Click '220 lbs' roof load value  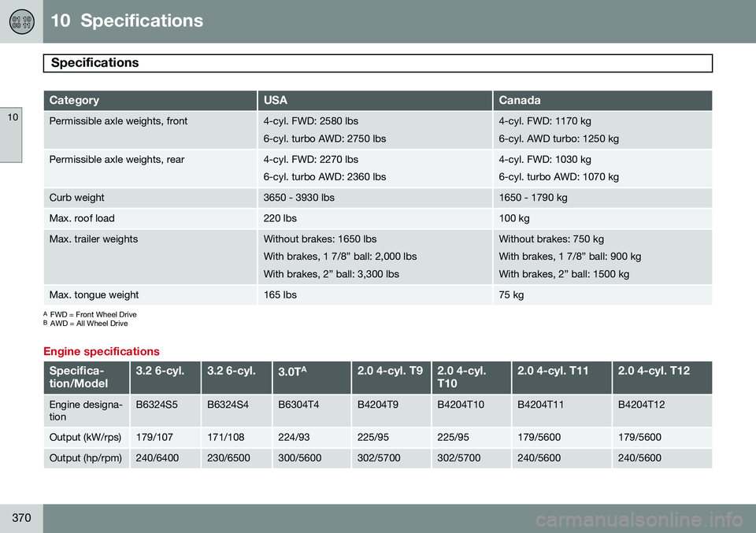pos(280,218)
